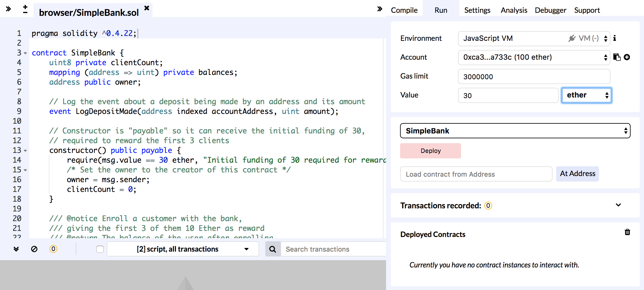Deploy the SimpleBank contract
Viewport: 644px width, 290px height.
coord(430,150)
